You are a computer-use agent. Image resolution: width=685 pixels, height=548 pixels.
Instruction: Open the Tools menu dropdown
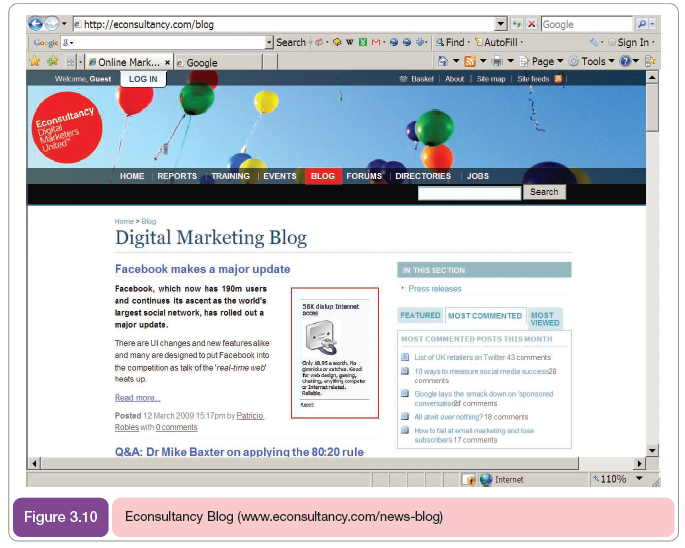pos(598,61)
